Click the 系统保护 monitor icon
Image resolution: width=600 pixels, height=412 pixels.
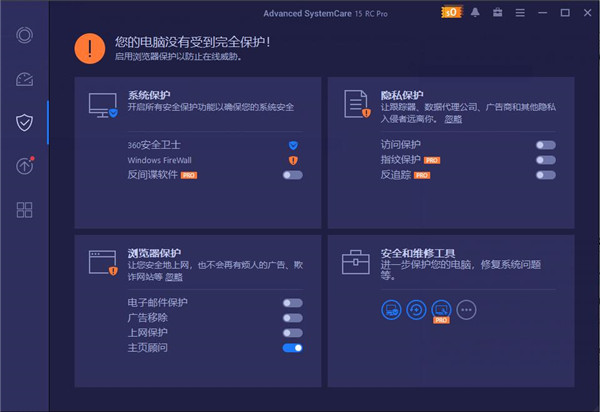pyautogui.click(x=103, y=105)
